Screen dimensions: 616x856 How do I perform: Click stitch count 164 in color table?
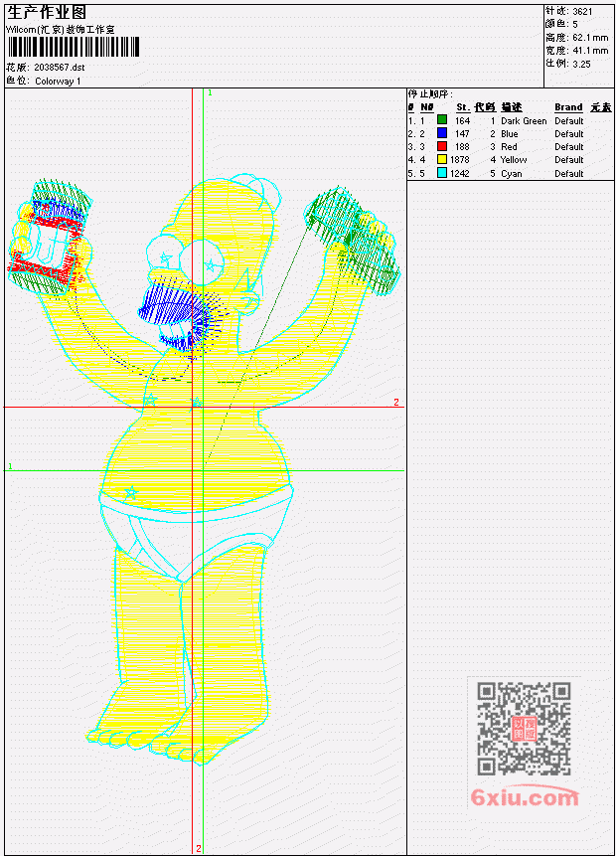(x=462, y=121)
